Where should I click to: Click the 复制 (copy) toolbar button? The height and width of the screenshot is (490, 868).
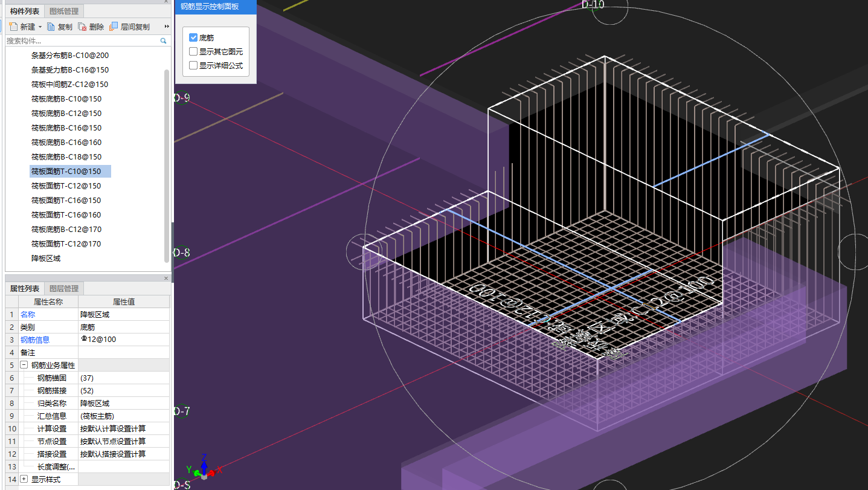click(60, 27)
